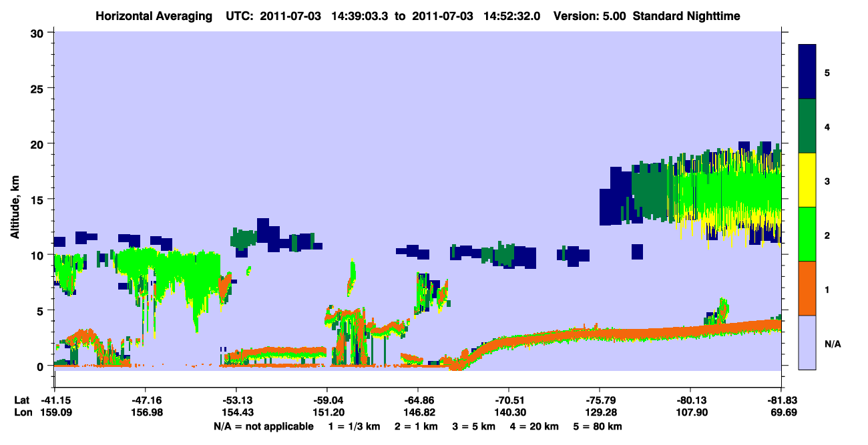Click the y-axis tick label 10

click(x=38, y=255)
